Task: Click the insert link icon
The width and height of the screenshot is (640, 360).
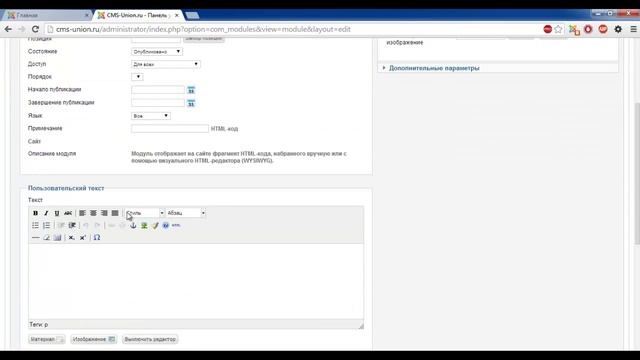Action: (x=111, y=225)
